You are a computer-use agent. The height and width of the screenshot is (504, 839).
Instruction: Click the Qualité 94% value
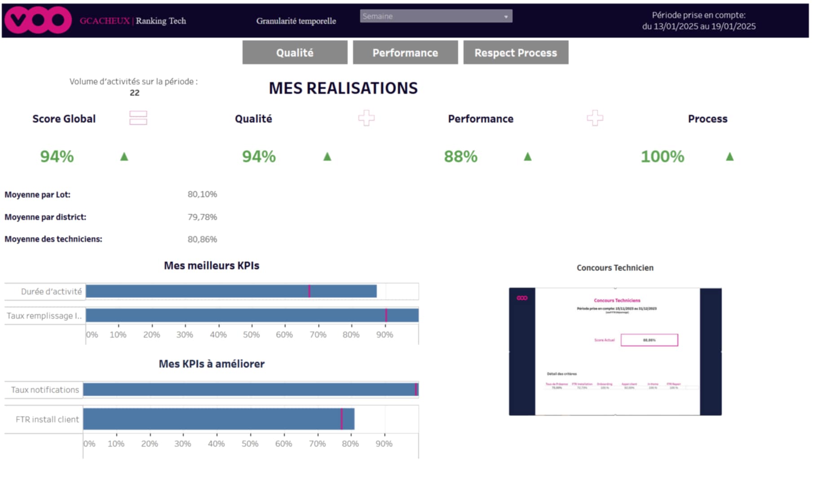click(x=259, y=157)
